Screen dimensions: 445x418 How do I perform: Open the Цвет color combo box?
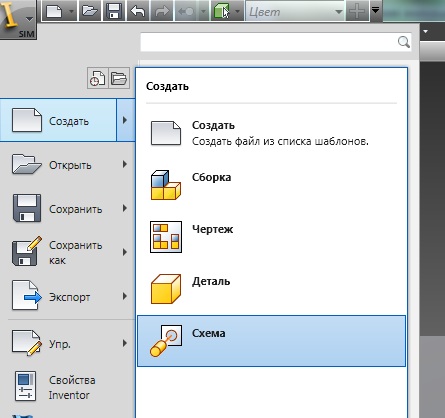pos(296,12)
